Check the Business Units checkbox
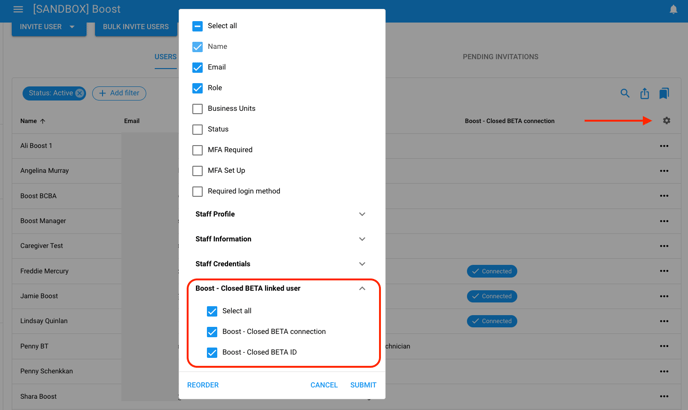 197,108
